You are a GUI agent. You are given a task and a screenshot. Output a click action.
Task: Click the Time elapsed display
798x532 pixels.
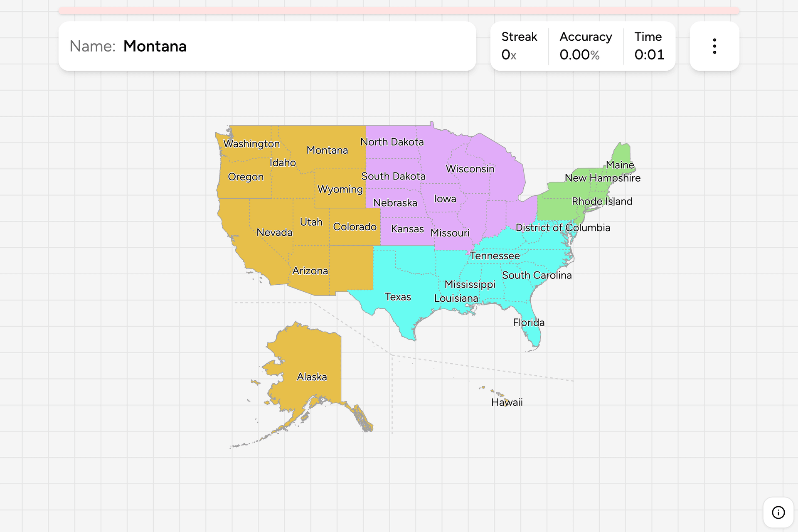point(649,46)
